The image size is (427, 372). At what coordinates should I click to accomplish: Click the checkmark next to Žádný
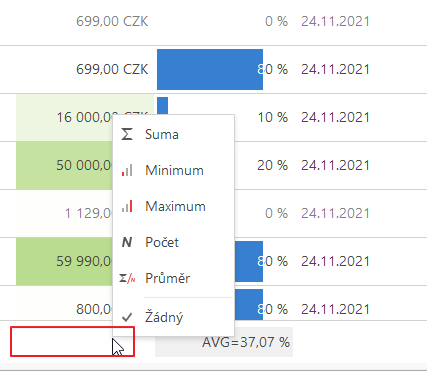click(x=127, y=317)
